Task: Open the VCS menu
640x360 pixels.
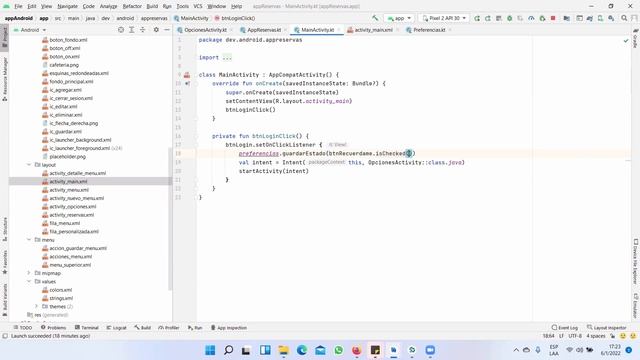Action: 198,6
